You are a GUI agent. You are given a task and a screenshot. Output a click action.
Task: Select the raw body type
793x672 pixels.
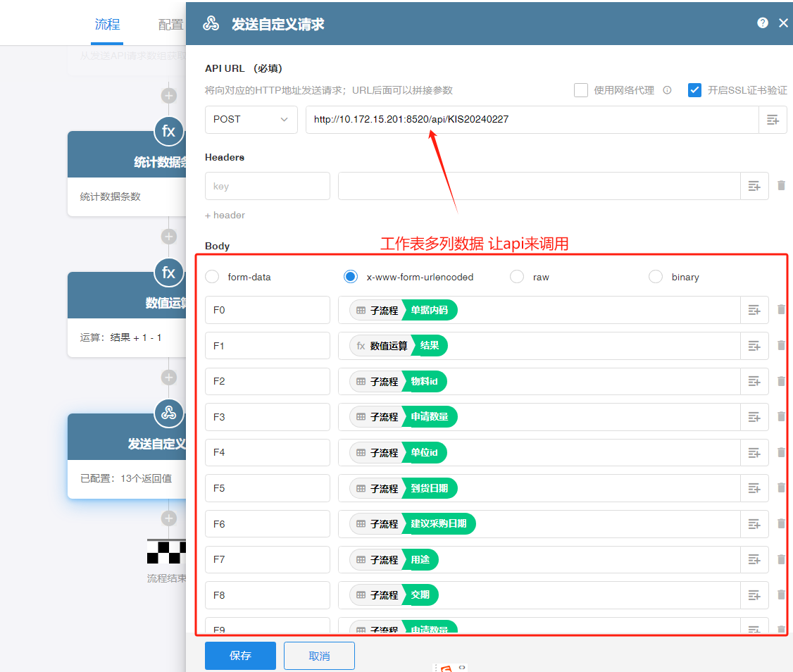517,277
